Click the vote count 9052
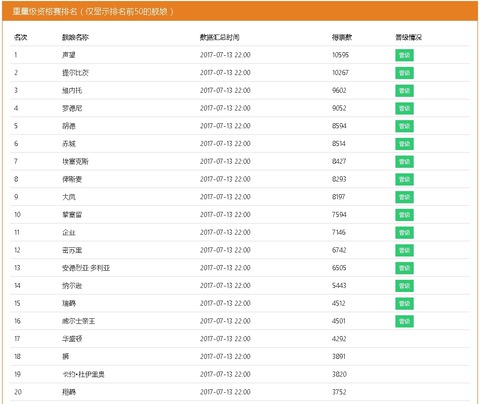This screenshot has width=480, height=404. 339,108
